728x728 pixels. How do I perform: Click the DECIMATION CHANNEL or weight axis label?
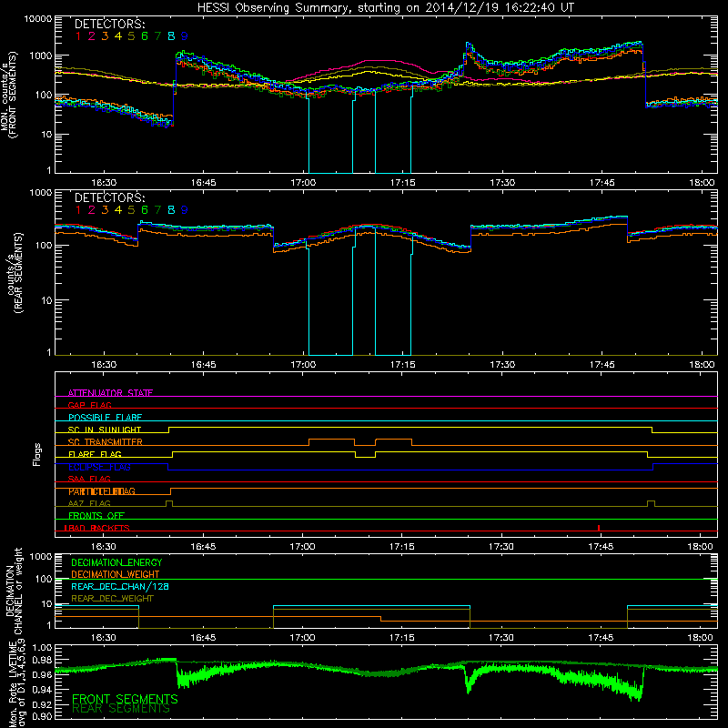click(x=14, y=591)
